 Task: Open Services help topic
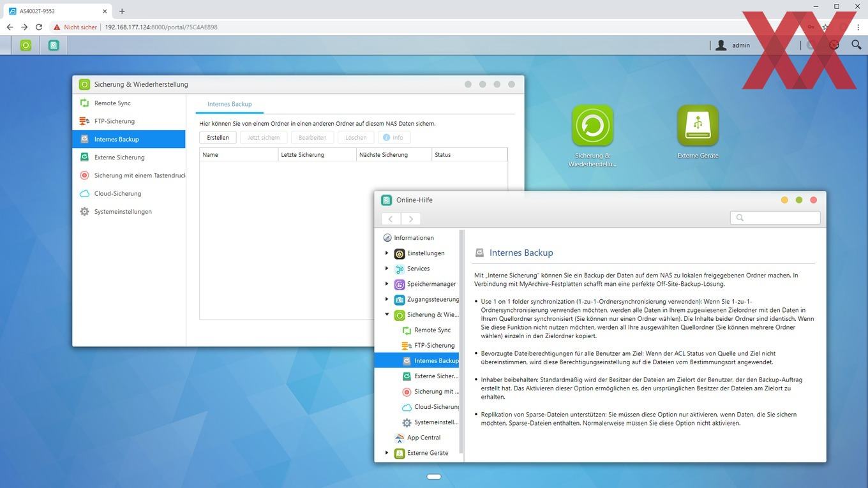(x=418, y=269)
